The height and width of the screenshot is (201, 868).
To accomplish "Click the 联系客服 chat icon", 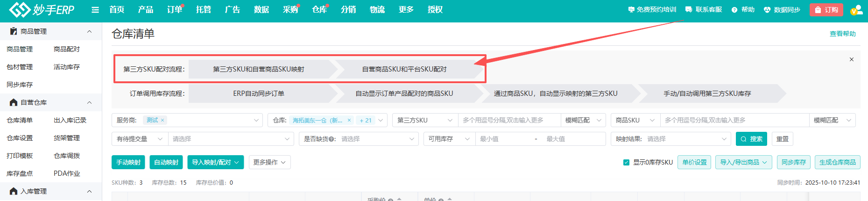I will pos(689,10).
